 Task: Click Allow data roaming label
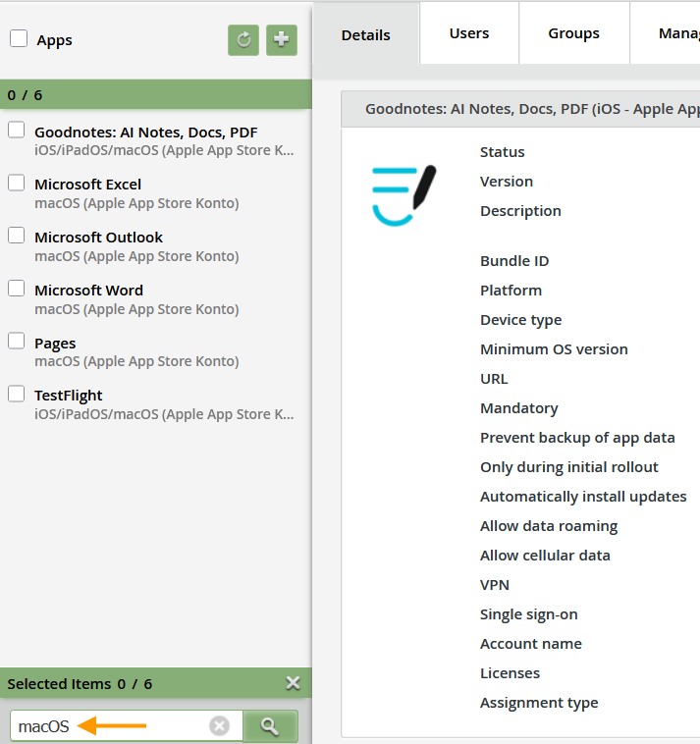[549, 526]
